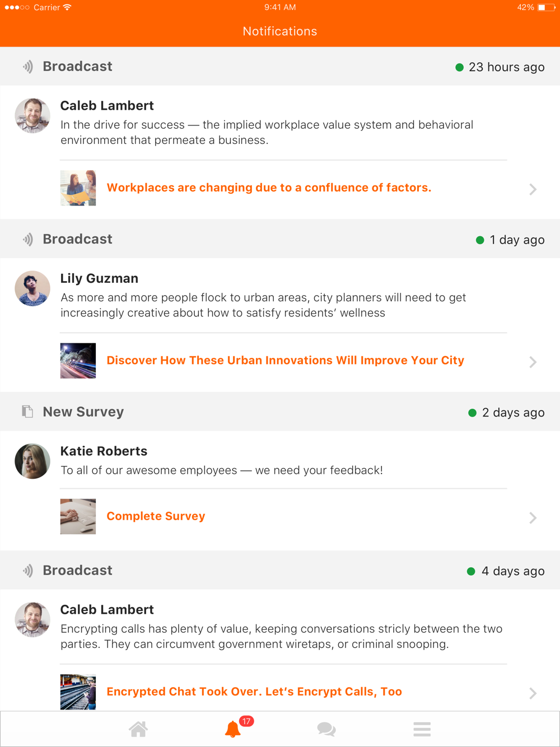Viewport: 560px width, 747px height.
Task: Open Discover How These Urban Innovations link
Action: (285, 360)
